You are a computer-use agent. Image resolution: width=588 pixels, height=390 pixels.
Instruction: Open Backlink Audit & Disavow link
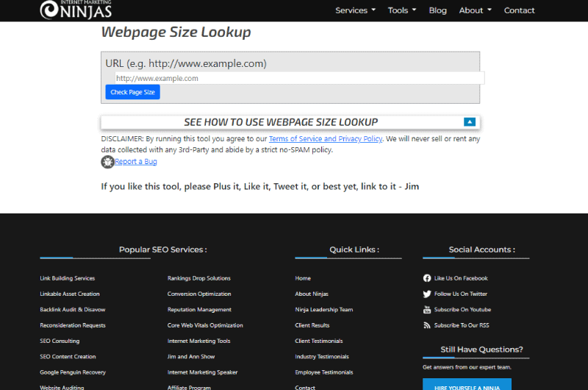[72, 310]
